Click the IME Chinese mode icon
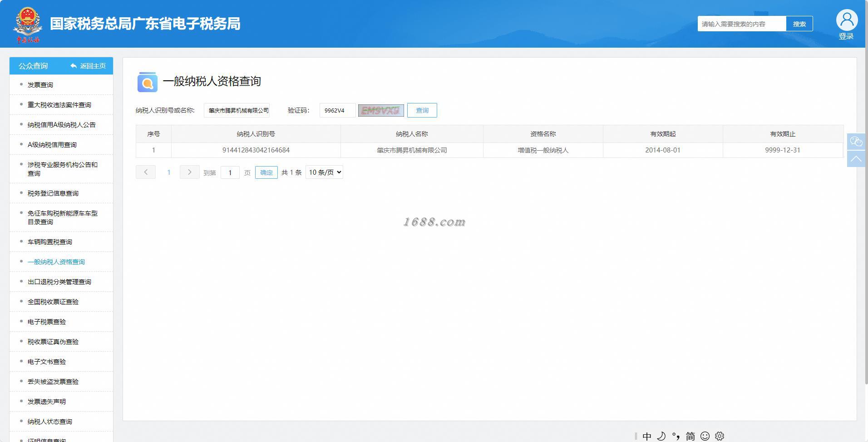This screenshot has width=868, height=442. pos(647,436)
